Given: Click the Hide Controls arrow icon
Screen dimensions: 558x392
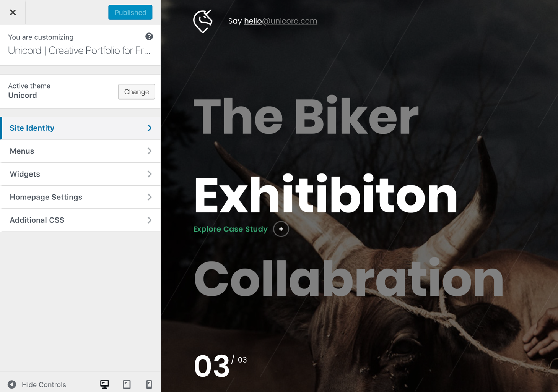Looking at the screenshot, I should [12, 384].
